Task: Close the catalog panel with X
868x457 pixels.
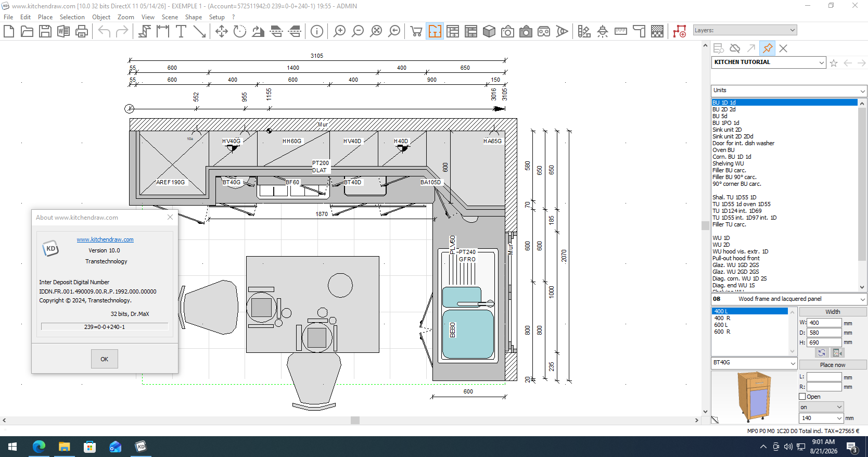Action: click(x=783, y=48)
